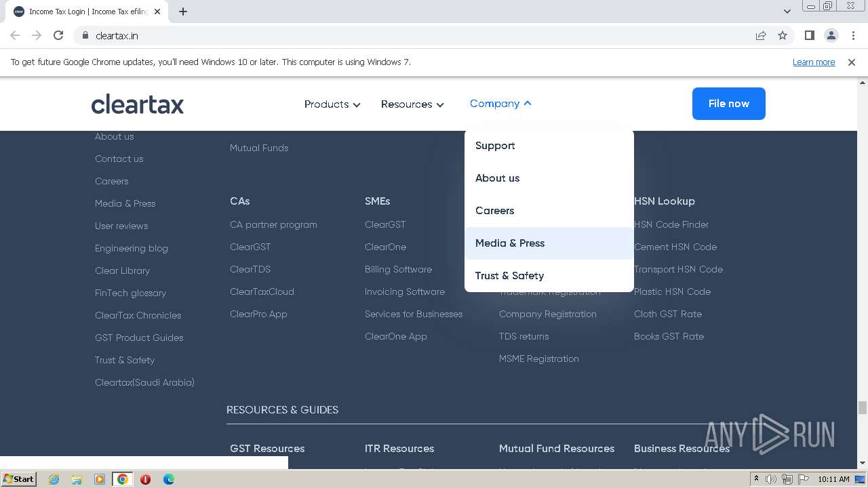Open the Engineering blog footer link

(x=132, y=248)
